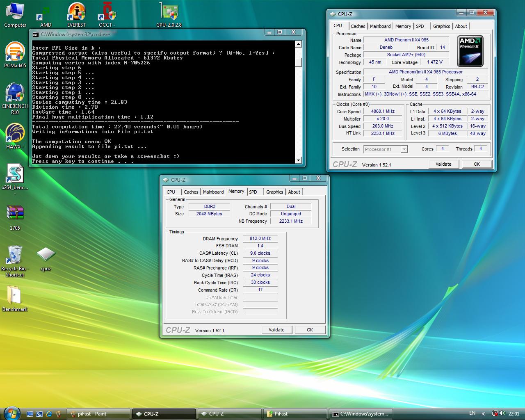Open Processor #1 selection dropdown

coord(386,149)
